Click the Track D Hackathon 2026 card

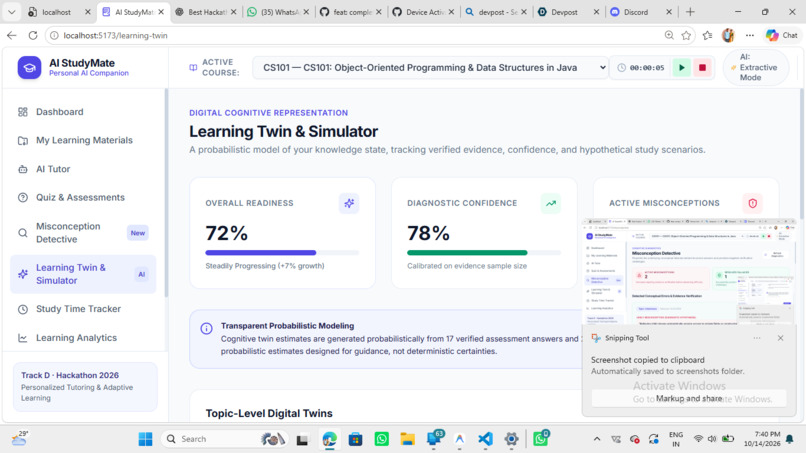coord(85,387)
